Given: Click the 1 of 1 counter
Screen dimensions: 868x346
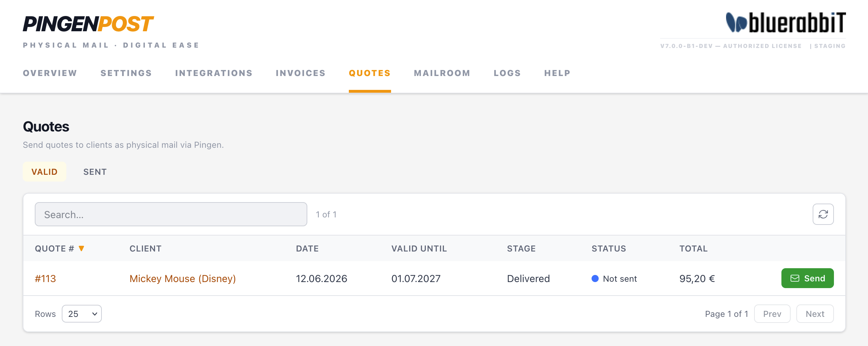Looking at the screenshot, I should pos(326,214).
